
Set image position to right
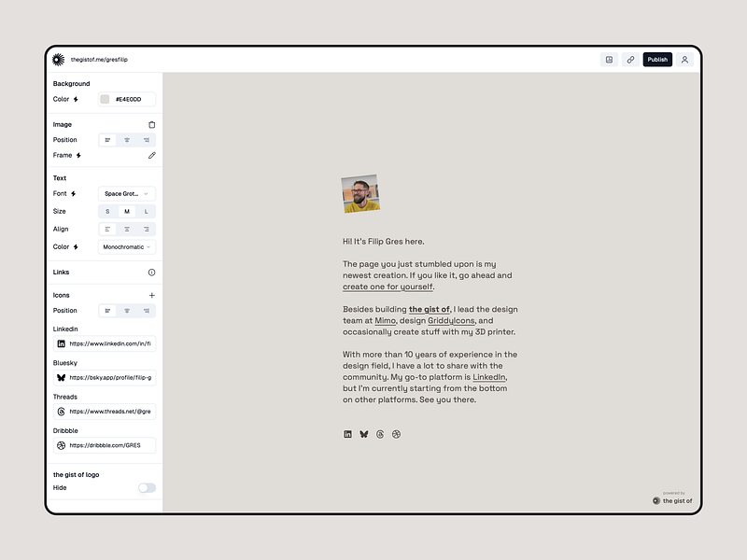click(147, 140)
